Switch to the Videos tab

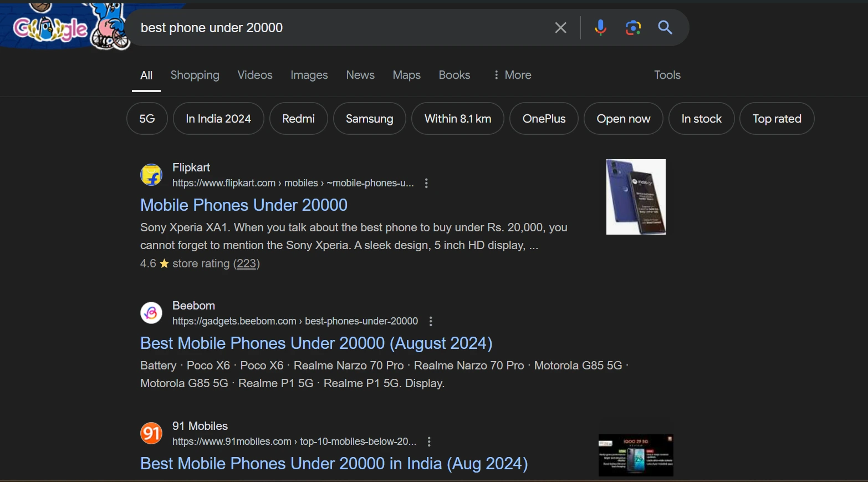pos(255,75)
